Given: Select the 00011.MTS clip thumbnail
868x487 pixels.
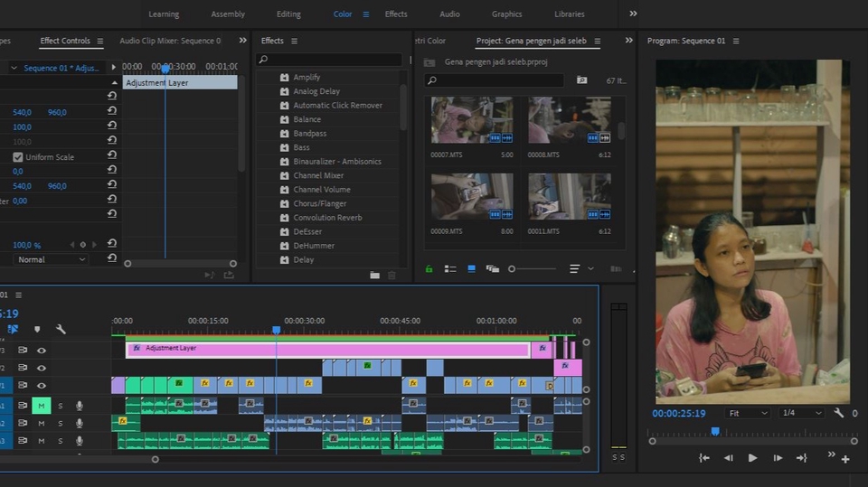Looking at the screenshot, I should (x=569, y=196).
